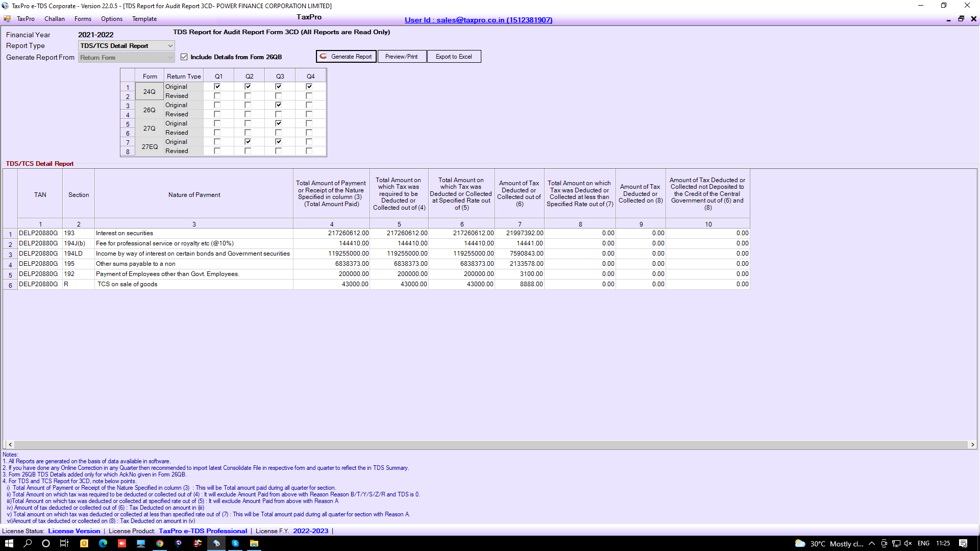The width and height of the screenshot is (980, 551).
Task: Open the Report Type dropdown
Action: point(127,46)
